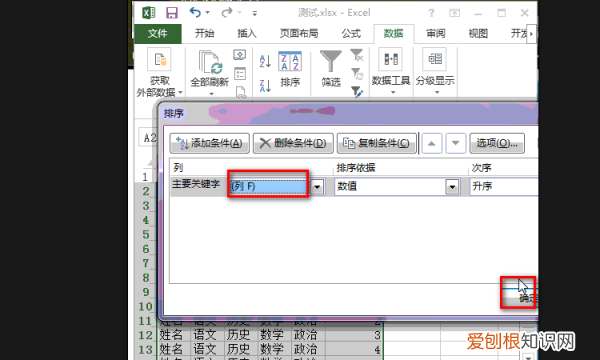This screenshot has height=360, width=600.
Task: Click 添加条件(A) button in Sort dialog
Action: pos(210,143)
